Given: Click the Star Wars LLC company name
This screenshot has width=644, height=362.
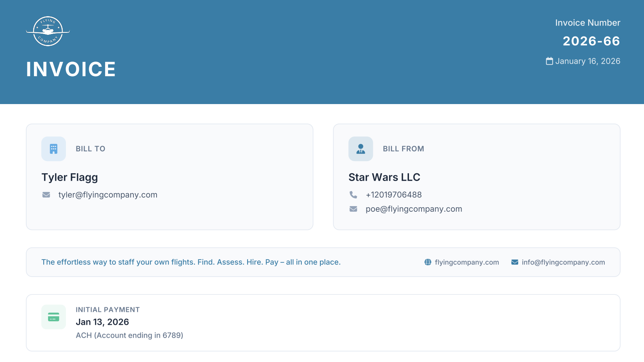Looking at the screenshot, I should tap(384, 177).
